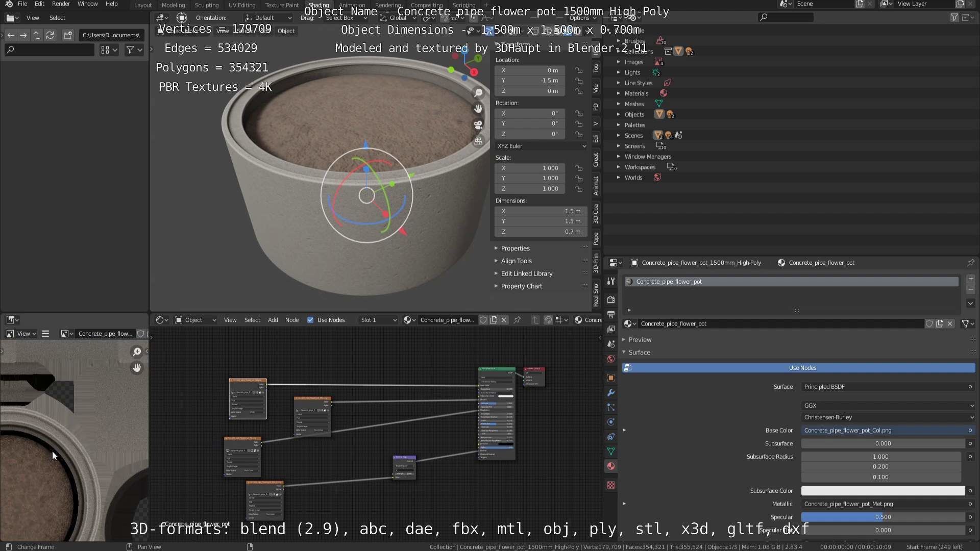The height and width of the screenshot is (551, 980).
Task: Click the 3D viewport pan hand icon
Action: point(478,109)
